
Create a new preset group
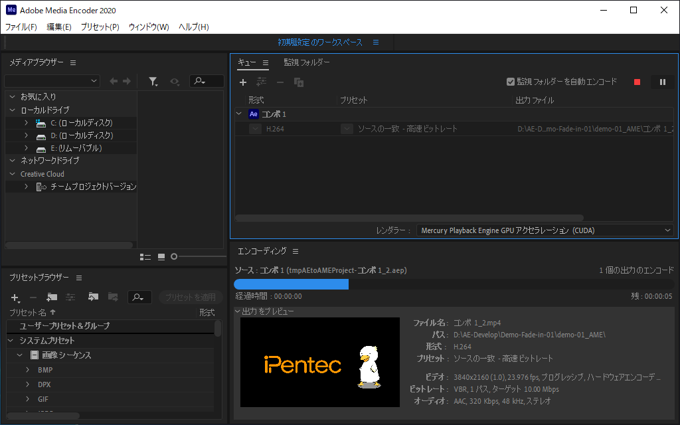pos(52,297)
